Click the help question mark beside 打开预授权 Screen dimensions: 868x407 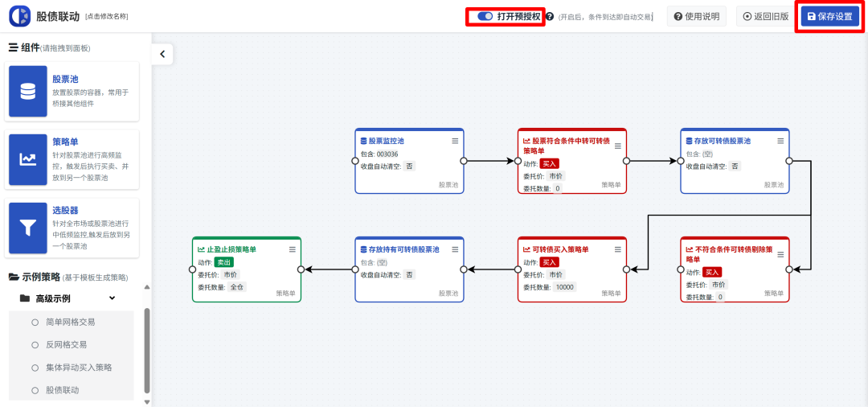550,16
